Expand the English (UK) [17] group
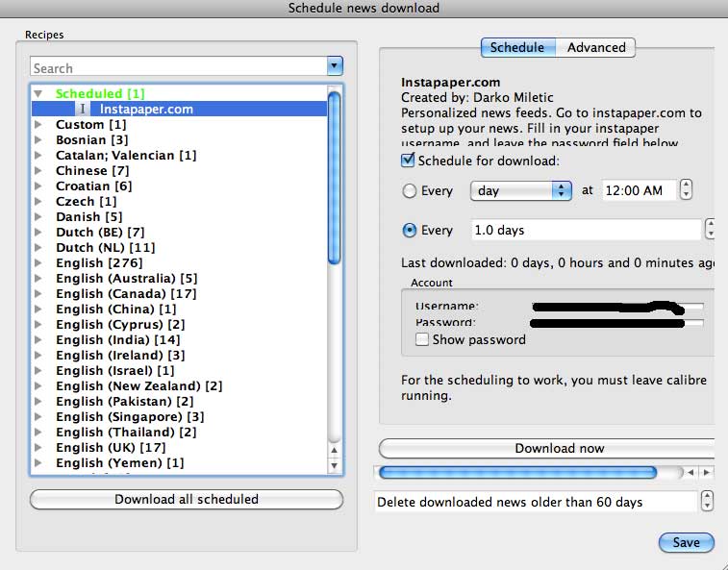 pos(38,448)
